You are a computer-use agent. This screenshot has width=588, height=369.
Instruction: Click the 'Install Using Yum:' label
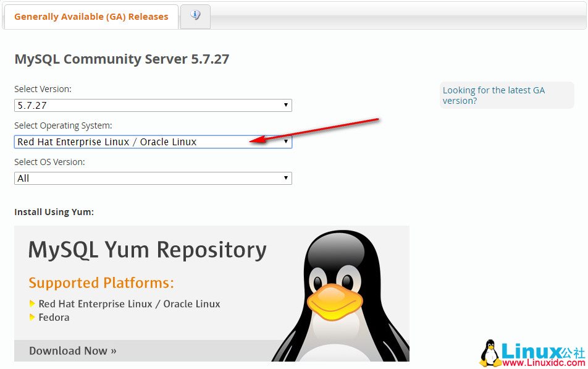pos(54,213)
